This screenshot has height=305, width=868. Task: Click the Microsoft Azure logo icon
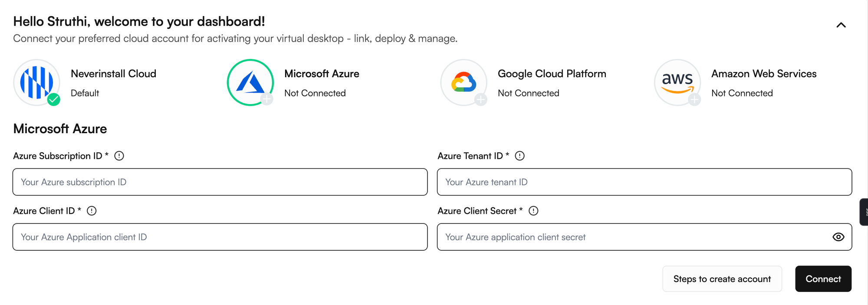pos(250,82)
